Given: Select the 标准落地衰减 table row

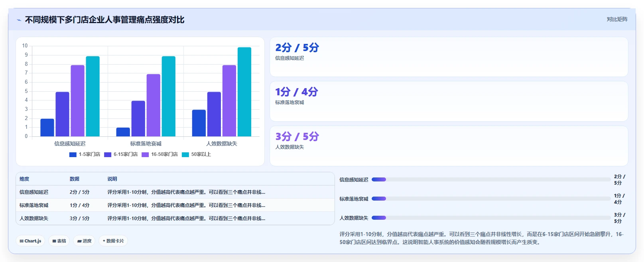Looking at the screenshot, I should pyautogui.click(x=175, y=205).
